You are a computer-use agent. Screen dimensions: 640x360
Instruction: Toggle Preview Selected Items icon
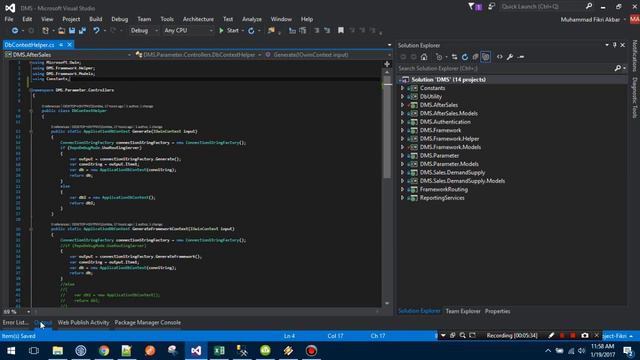click(520, 57)
